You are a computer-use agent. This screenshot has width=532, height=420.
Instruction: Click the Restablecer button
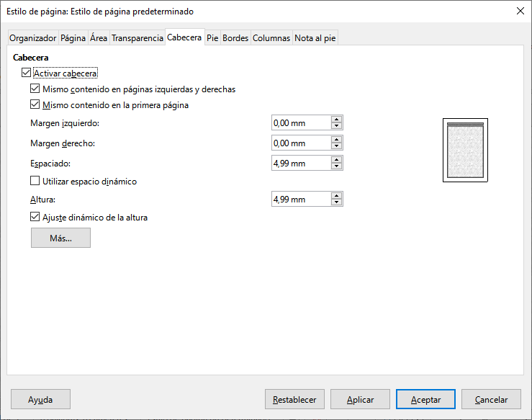(x=294, y=400)
